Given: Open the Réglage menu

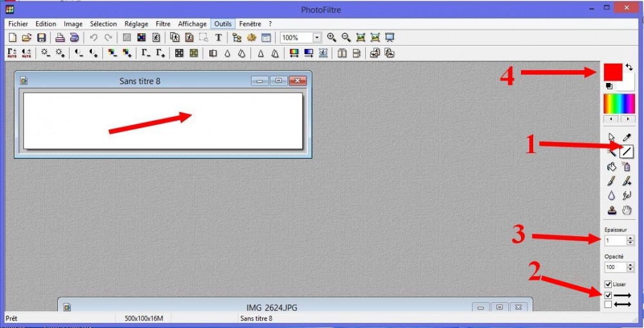Looking at the screenshot, I should point(137,24).
